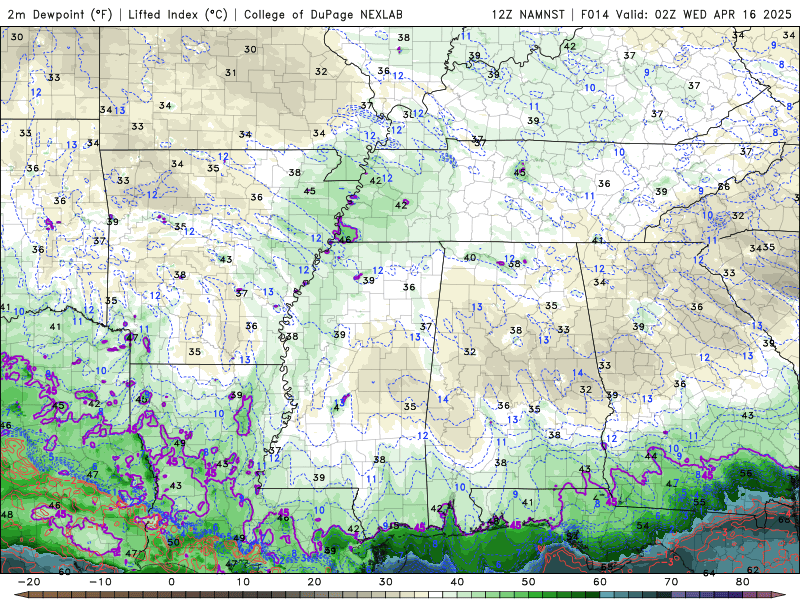Screen dimensions: 800x600
Task: Click the black dewpoint value 62 at bottom right
Action: click(753, 570)
